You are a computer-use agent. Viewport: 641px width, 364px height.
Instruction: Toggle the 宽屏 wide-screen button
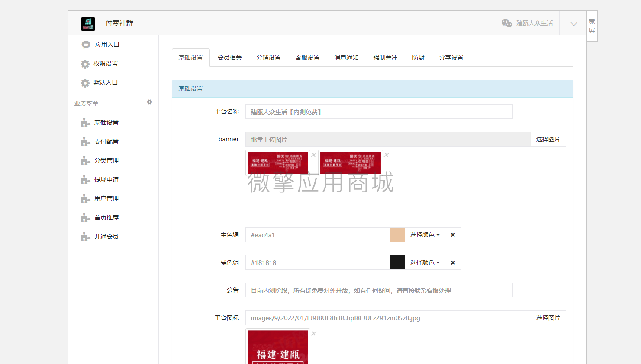pos(592,26)
